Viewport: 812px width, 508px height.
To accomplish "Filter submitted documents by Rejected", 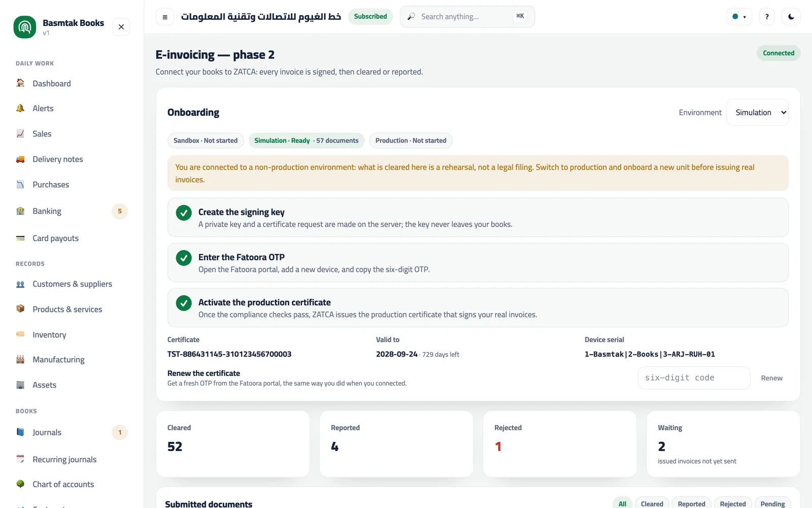I will (x=733, y=503).
